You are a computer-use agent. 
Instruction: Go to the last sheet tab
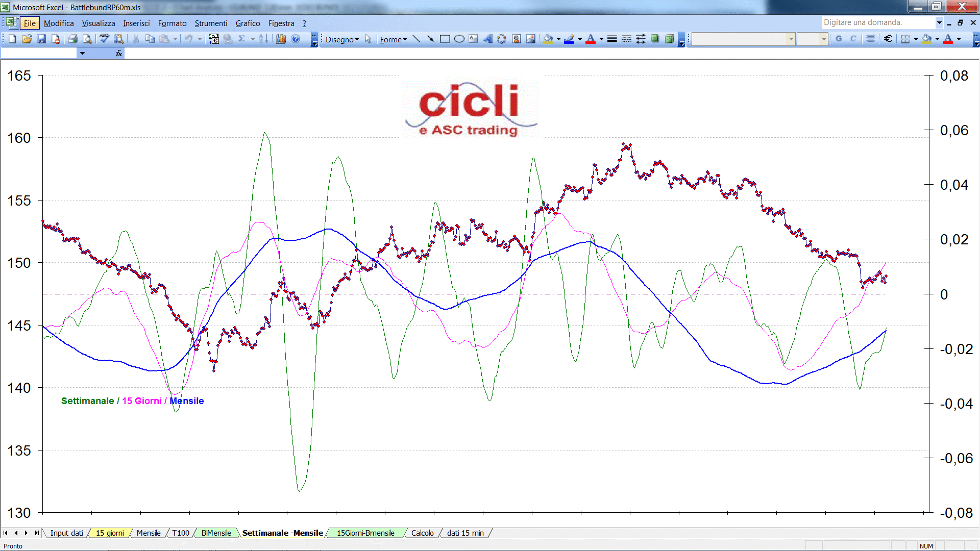coord(36,533)
